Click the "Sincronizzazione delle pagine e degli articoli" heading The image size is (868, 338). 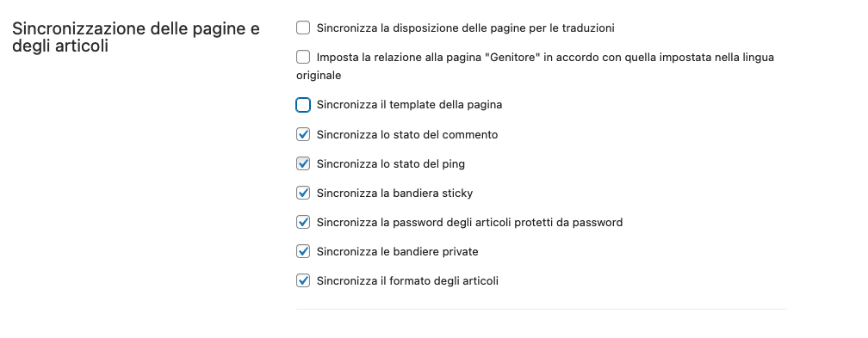[x=136, y=37]
